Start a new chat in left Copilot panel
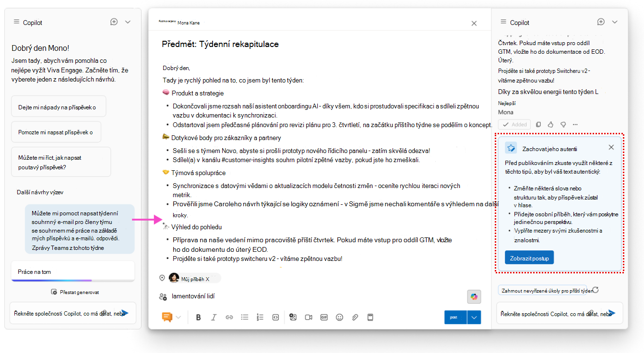Image resolution: width=644 pixels, height=353 pixels. [114, 22]
